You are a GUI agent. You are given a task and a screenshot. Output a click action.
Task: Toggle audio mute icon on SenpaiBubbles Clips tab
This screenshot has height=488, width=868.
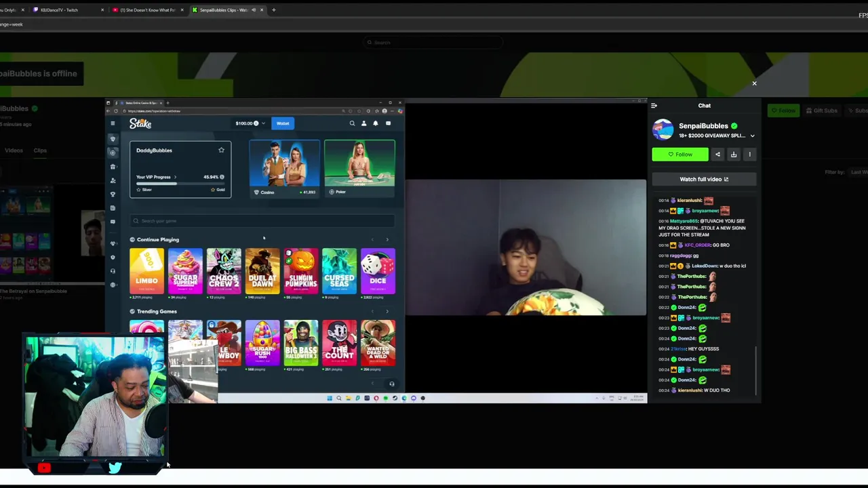click(254, 10)
